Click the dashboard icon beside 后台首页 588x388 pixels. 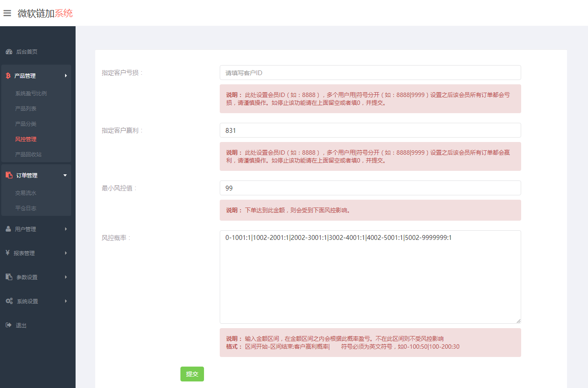click(x=9, y=52)
